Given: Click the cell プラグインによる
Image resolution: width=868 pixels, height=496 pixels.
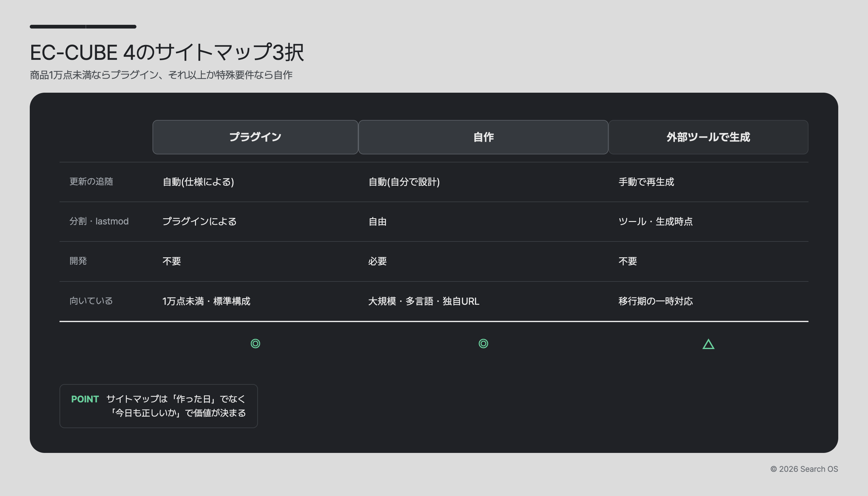Looking at the screenshot, I should pos(200,221).
